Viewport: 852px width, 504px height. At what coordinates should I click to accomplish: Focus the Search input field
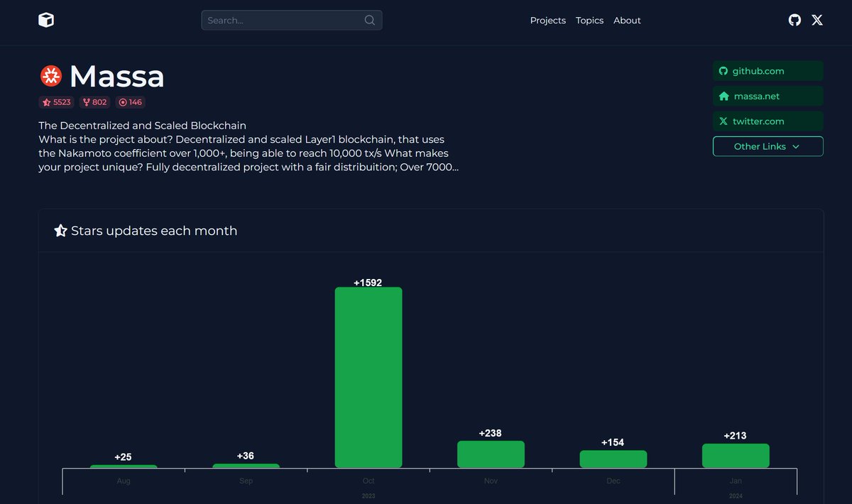[292, 20]
